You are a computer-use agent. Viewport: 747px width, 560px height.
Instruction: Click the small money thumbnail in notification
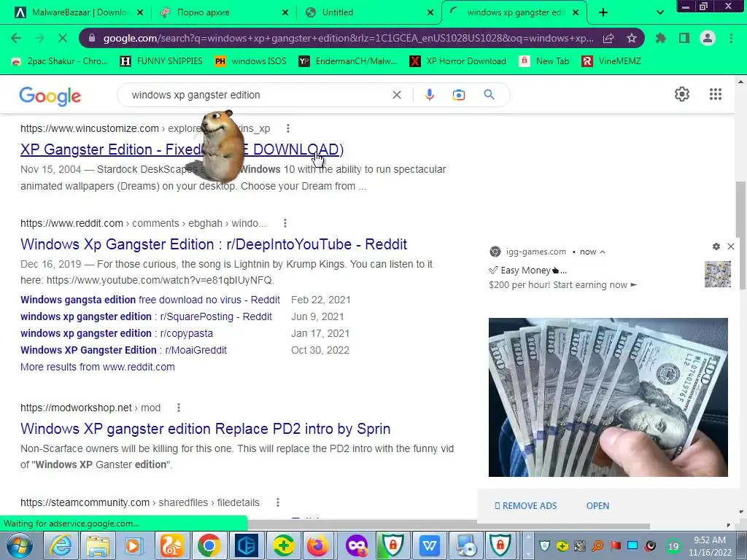718,274
